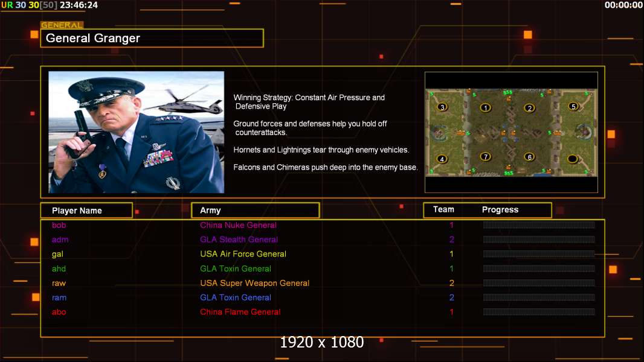The width and height of the screenshot is (644, 362).
Task: Click the Progress column header
Action: 500,209
